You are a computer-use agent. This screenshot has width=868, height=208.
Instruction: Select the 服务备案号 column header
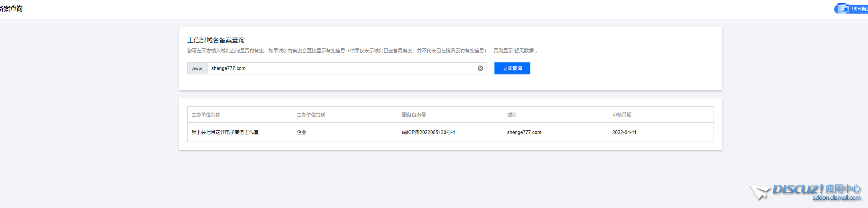[x=414, y=115]
